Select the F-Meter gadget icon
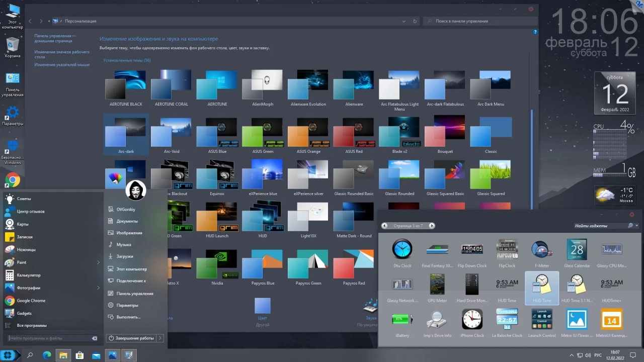The width and height of the screenshot is (644, 362). pyautogui.click(x=542, y=249)
